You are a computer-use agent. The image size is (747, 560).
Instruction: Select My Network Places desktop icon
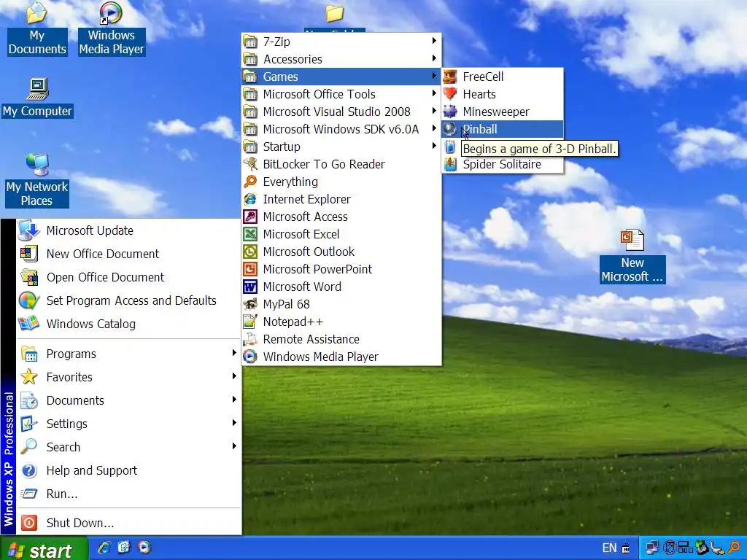37,180
